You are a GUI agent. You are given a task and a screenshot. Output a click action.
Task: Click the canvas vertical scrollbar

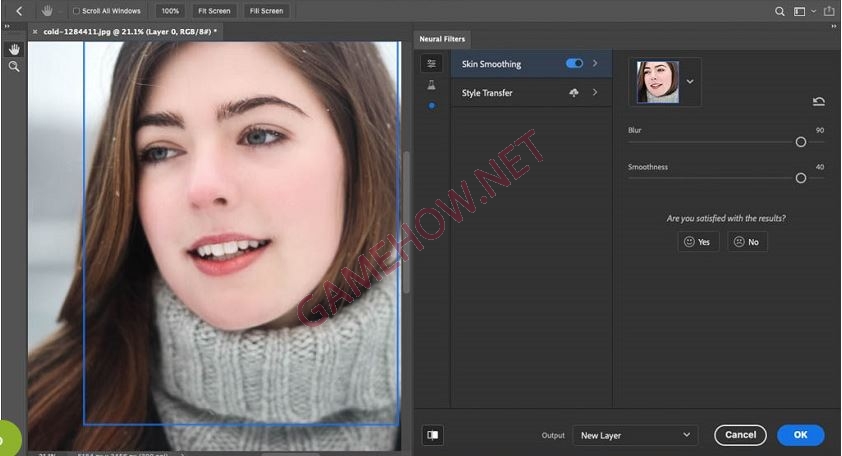point(407,222)
